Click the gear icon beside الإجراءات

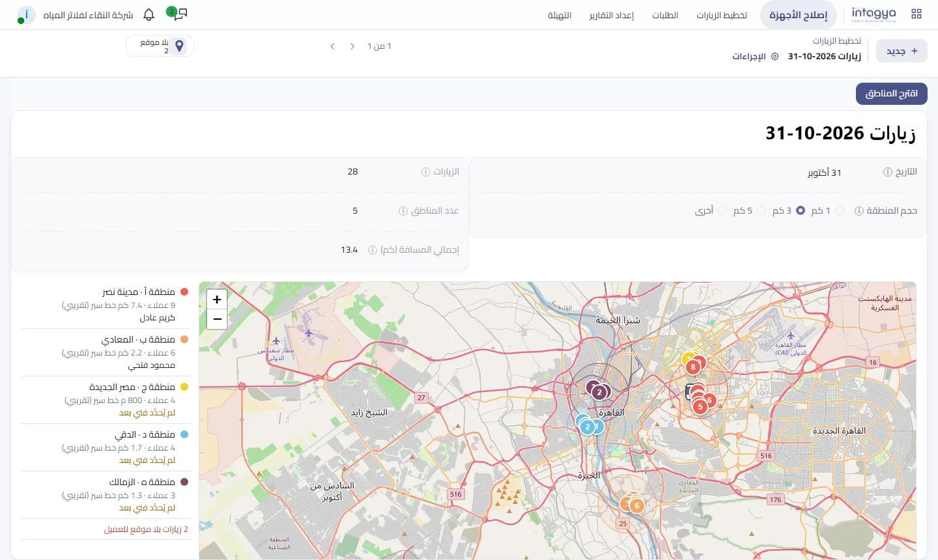coord(775,57)
